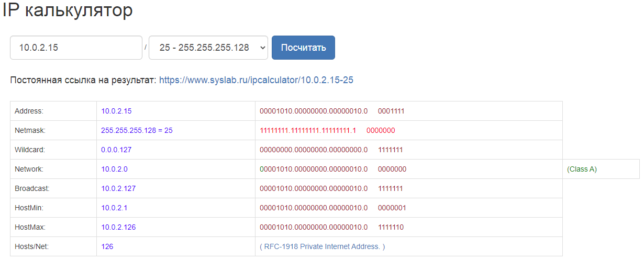Click the RFC-1918 Private Internet Address text
Screen dimensions: 644x260
tap(322, 246)
